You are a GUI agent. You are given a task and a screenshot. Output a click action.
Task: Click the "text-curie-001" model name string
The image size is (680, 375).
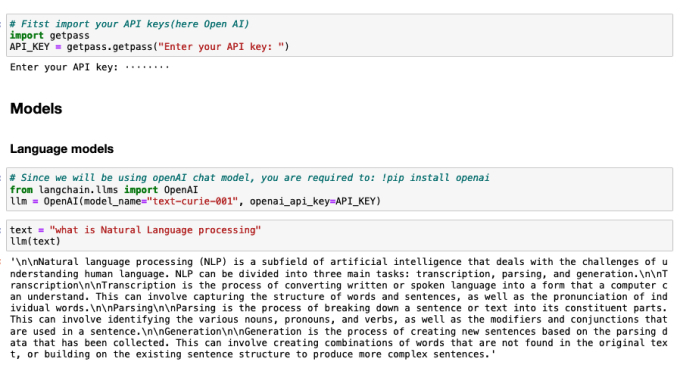[x=192, y=201]
